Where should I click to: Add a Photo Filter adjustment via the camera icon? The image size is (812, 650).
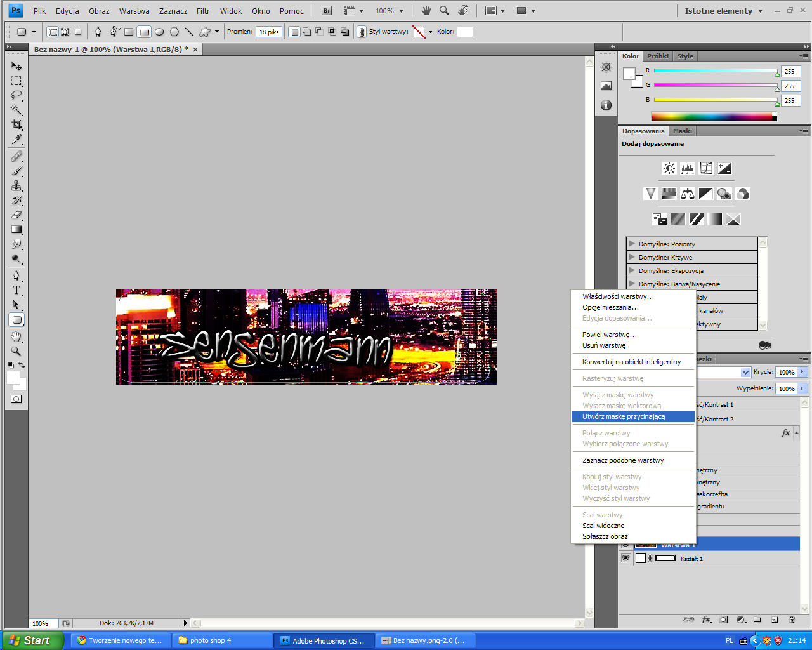tap(724, 194)
